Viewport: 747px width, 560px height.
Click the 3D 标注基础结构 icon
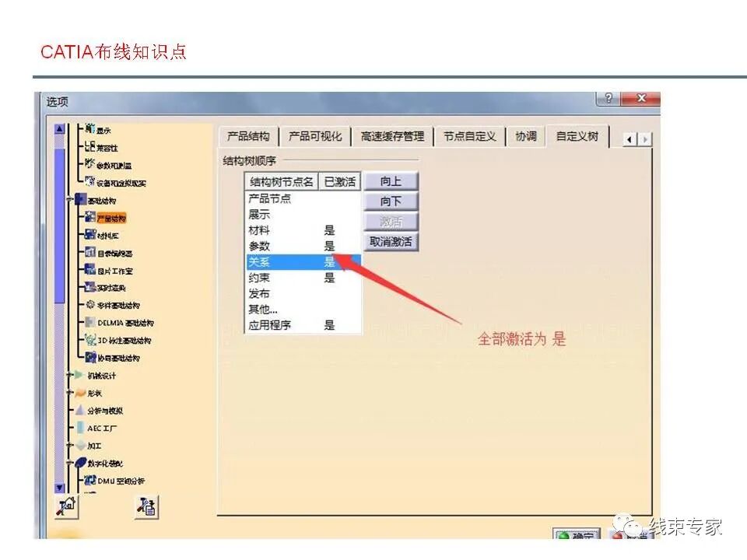tap(90, 340)
